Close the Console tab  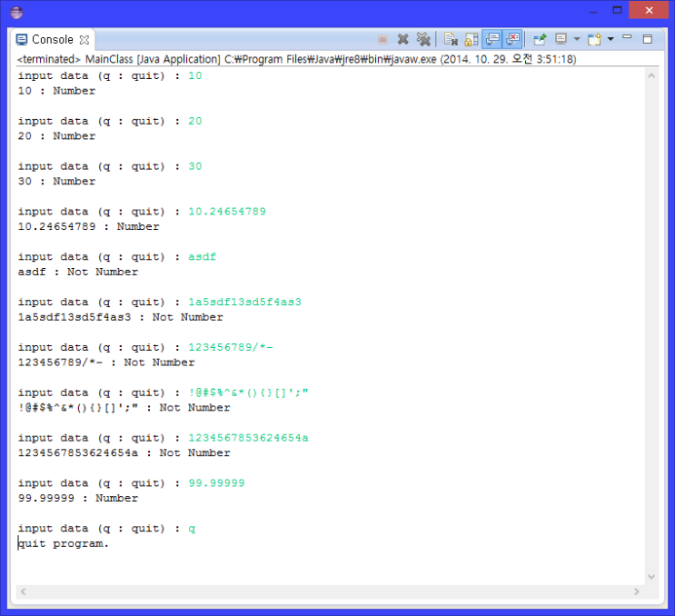pos(84,40)
